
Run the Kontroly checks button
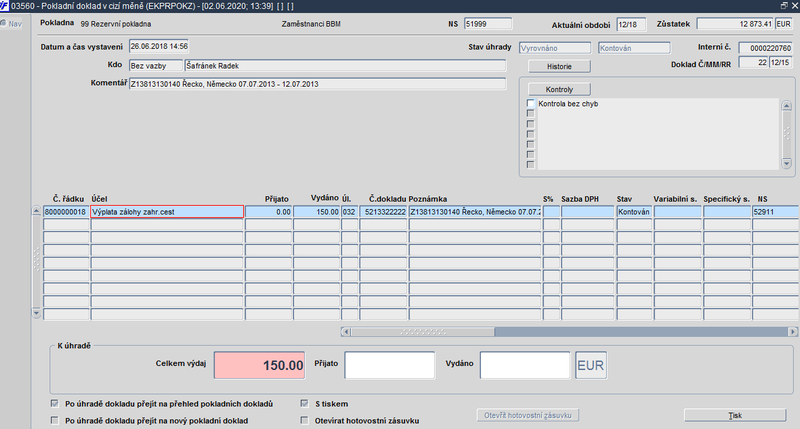[559, 89]
